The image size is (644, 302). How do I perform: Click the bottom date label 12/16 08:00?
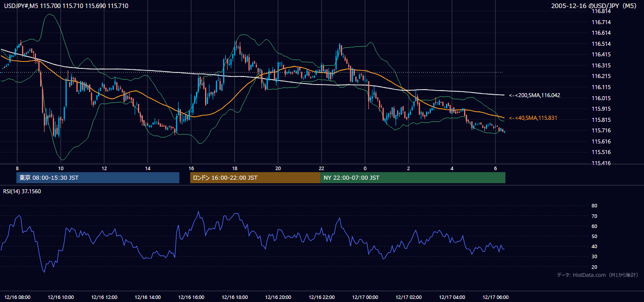pos(17,297)
